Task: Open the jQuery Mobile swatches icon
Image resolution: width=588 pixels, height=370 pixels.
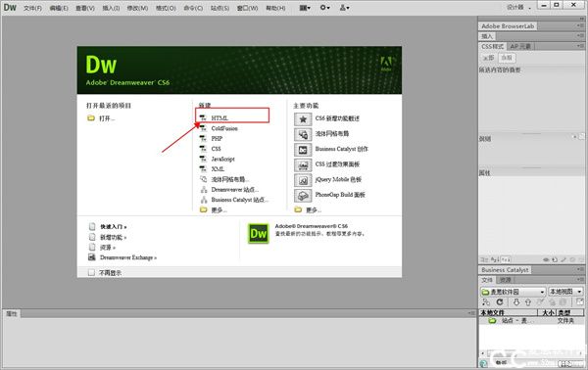Action: (303, 180)
